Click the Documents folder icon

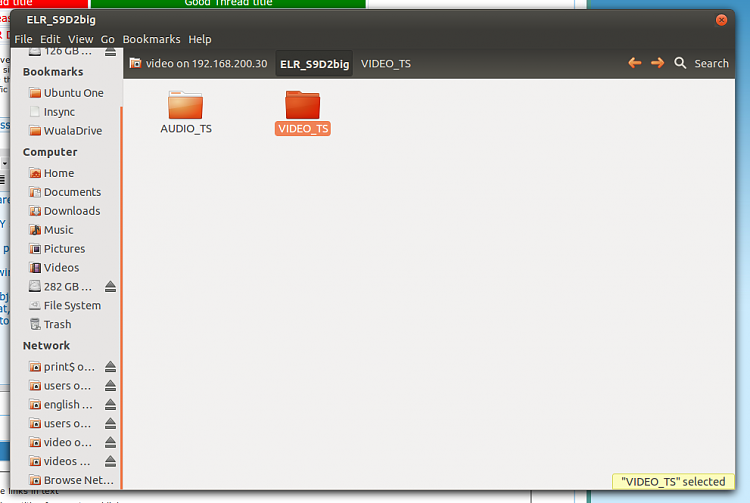(x=35, y=192)
